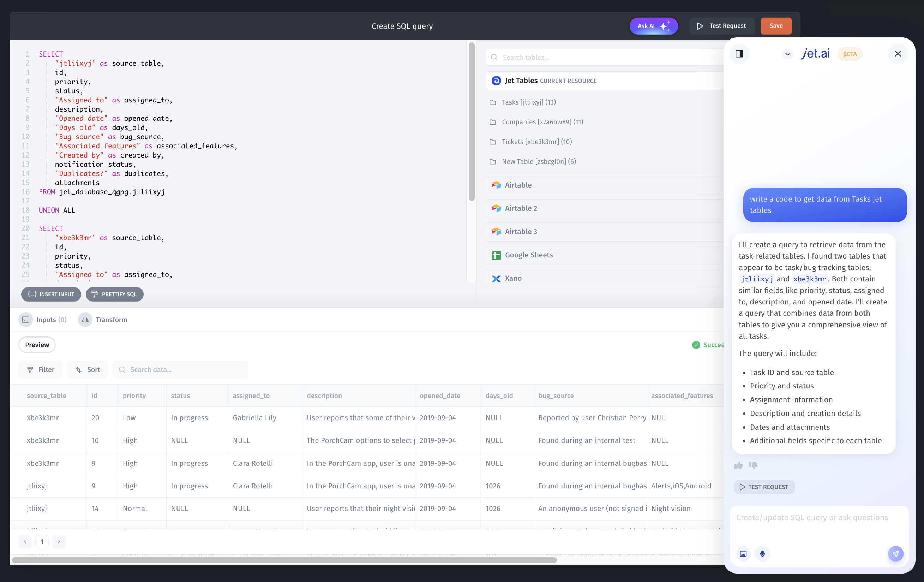Click the Prettify SQL button
This screenshot has height=582, width=924.
(114, 294)
